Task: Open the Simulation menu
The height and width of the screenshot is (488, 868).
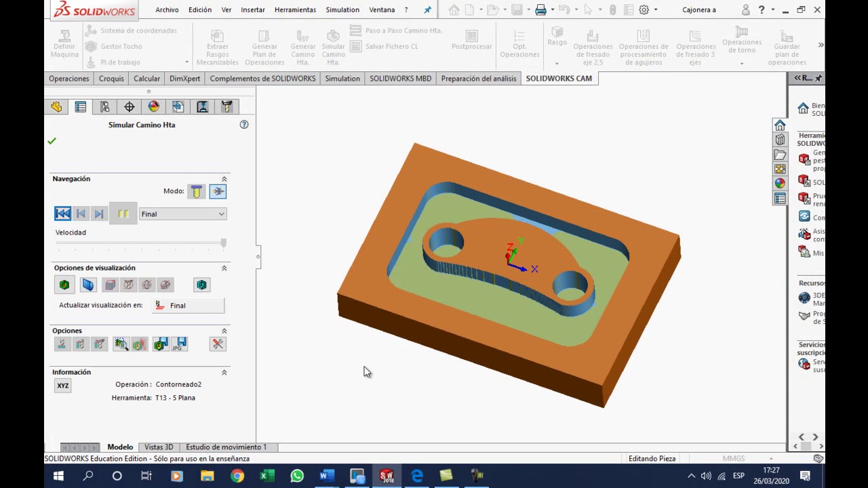Action: coord(342,10)
